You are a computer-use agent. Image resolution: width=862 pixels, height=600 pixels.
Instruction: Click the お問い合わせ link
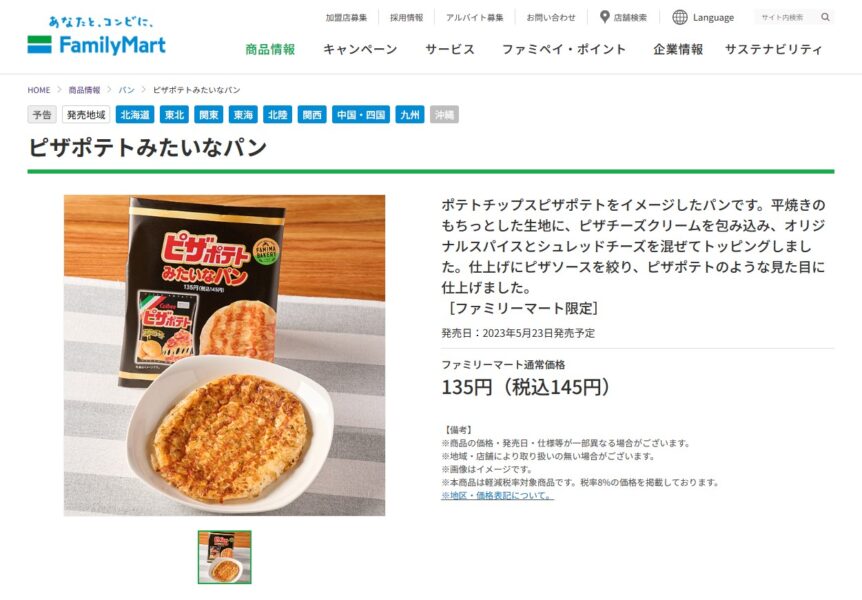point(551,18)
